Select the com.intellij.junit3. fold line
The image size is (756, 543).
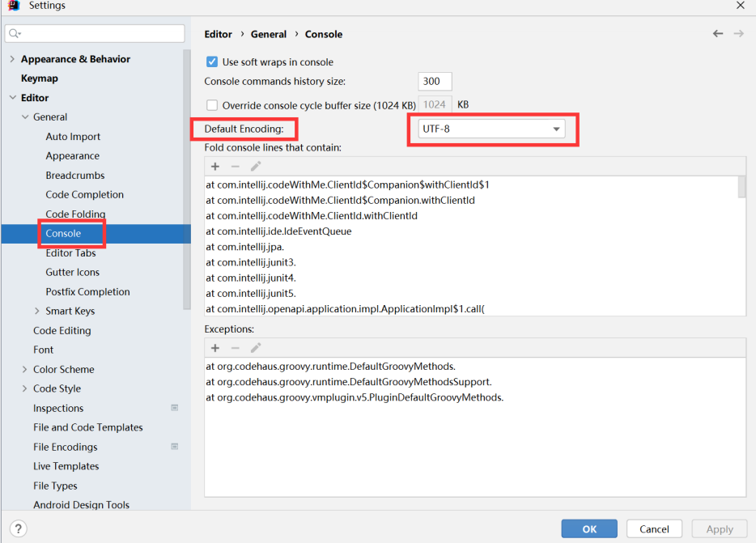(251, 262)
